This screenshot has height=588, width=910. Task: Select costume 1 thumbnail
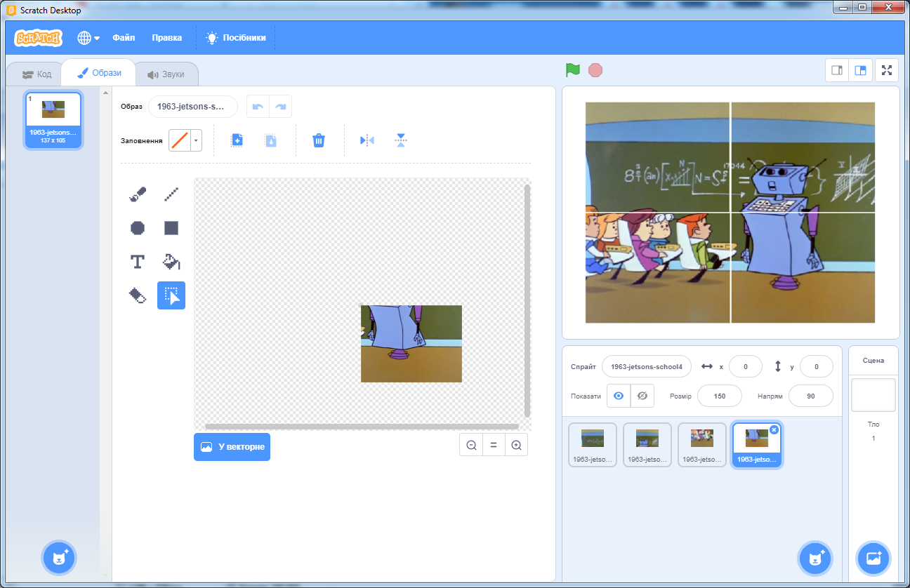[x=53, y=120]
